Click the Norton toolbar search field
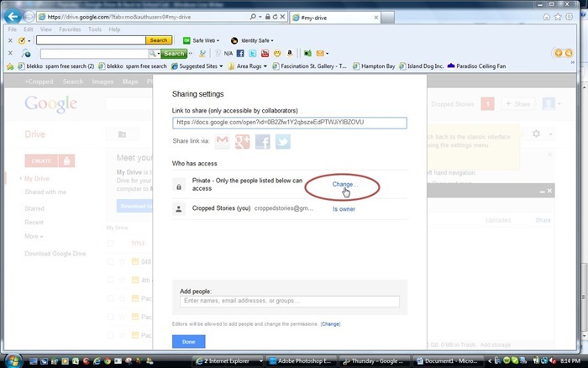Image resolution: width=588 pixels, height=368 pixels. click(x=91, y=40)
